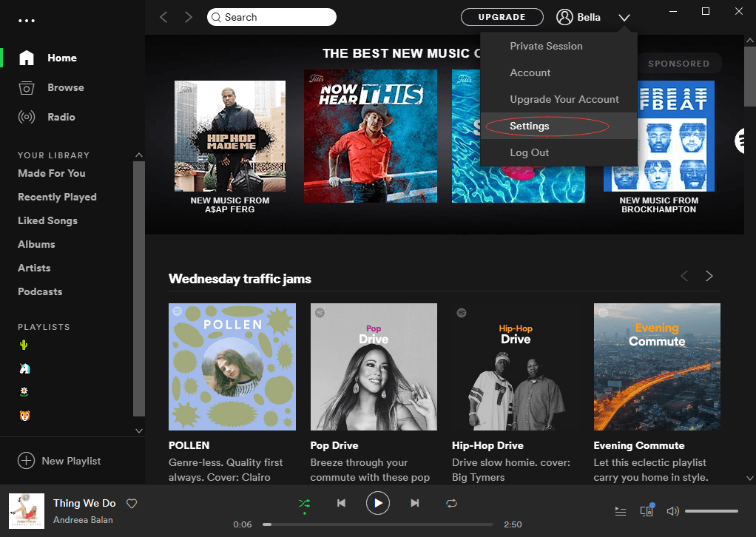Click the Search input field
This screenshot has height=537, width=756.
271,17
